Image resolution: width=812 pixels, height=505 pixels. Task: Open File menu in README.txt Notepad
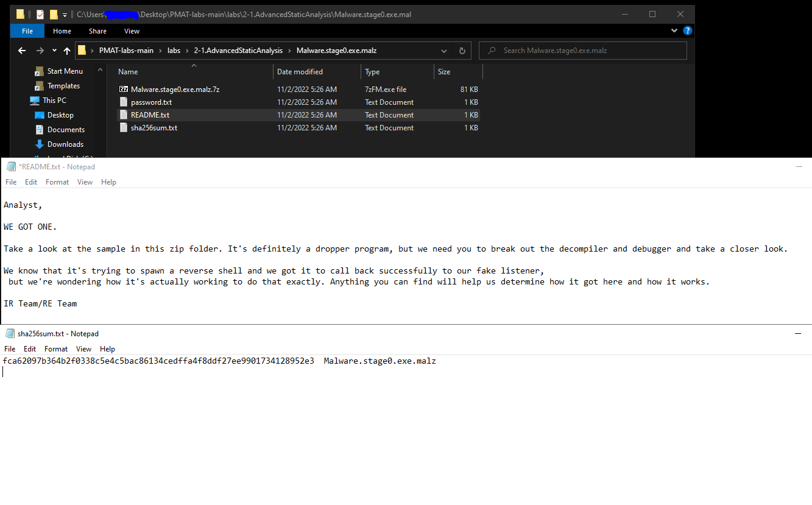11,182
